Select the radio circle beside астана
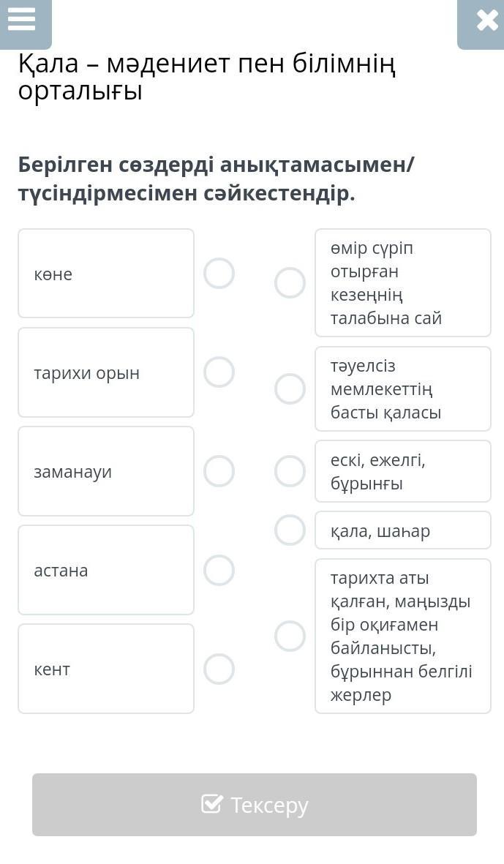This screenshot has width=504, height=864. (x=219, y=570)
